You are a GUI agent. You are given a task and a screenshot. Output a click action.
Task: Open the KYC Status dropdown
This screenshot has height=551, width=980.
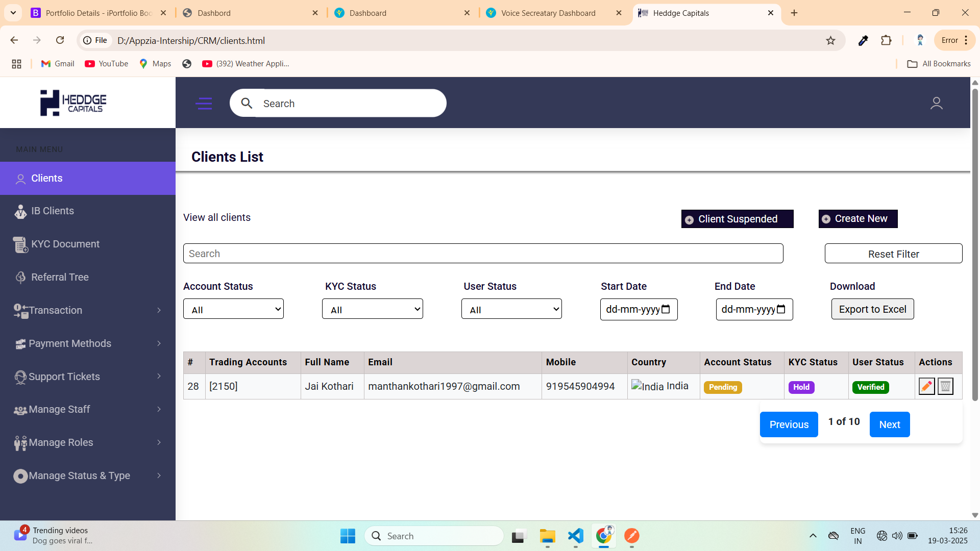point(373,309)
